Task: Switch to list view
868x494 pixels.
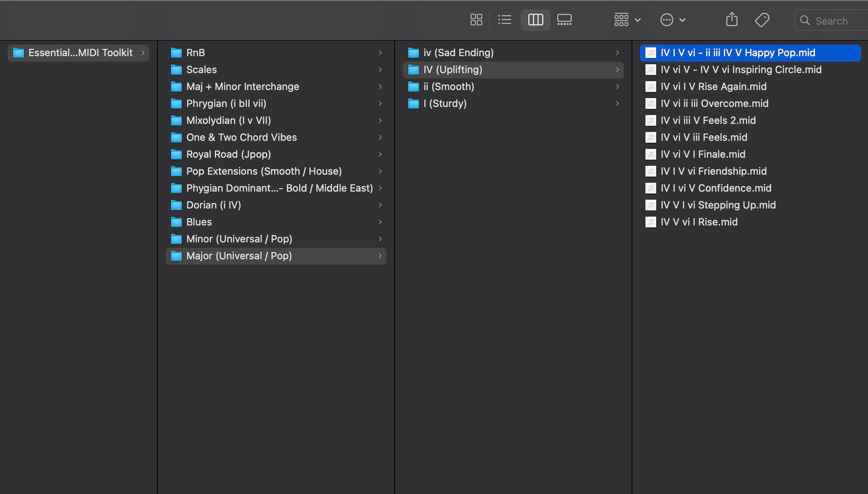Action: click(504, 20)
